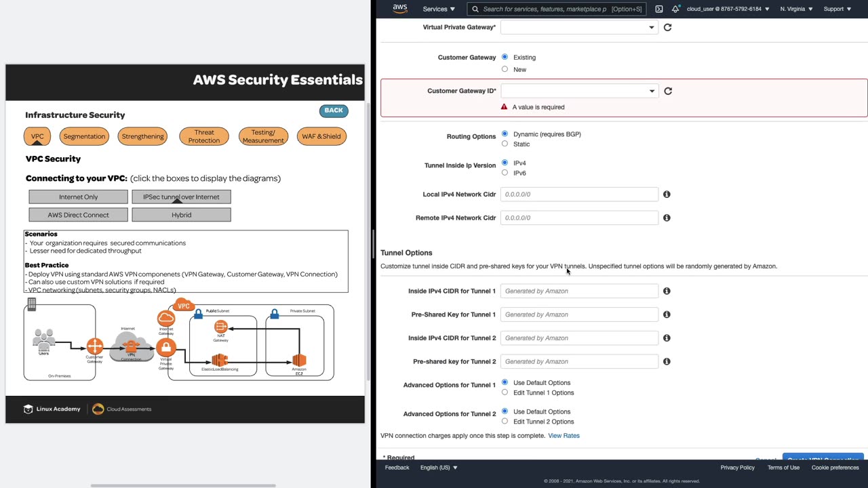This screenshot has width=868, height=488.
Task: Select IPv6 tunnel inside IP version
Action: 505,173
